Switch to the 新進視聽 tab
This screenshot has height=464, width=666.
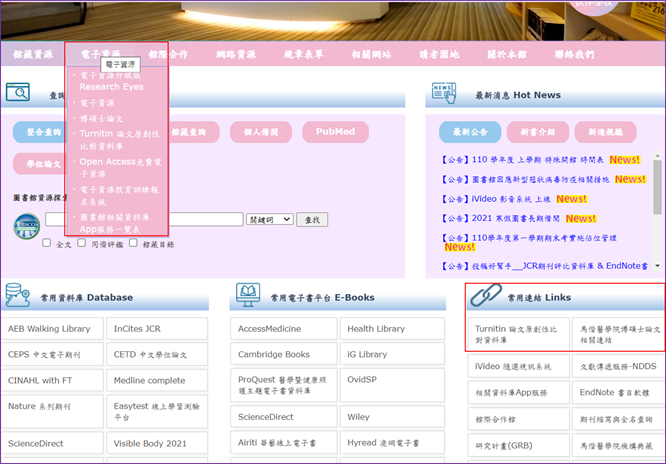[x=605, y=132]
